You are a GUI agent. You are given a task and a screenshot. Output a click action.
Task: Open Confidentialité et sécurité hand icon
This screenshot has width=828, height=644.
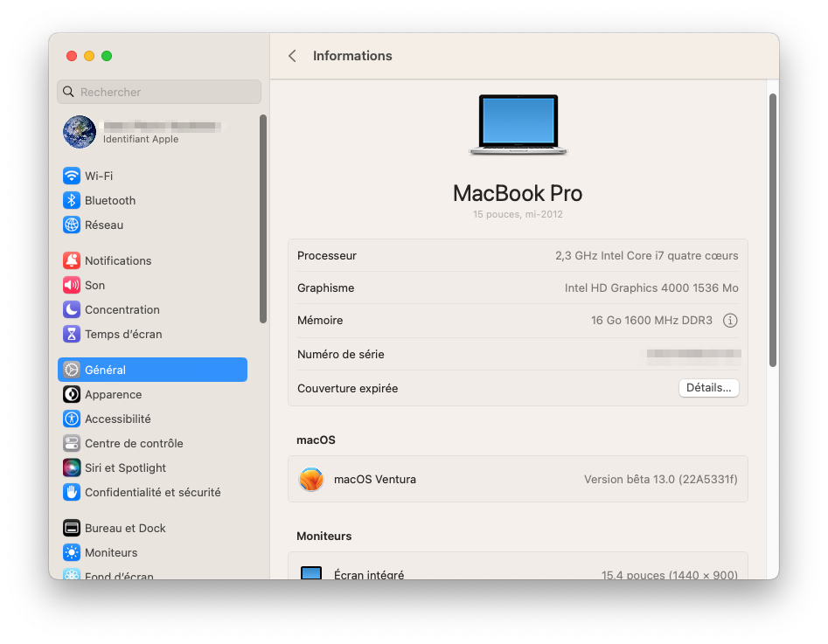point(72,492)
